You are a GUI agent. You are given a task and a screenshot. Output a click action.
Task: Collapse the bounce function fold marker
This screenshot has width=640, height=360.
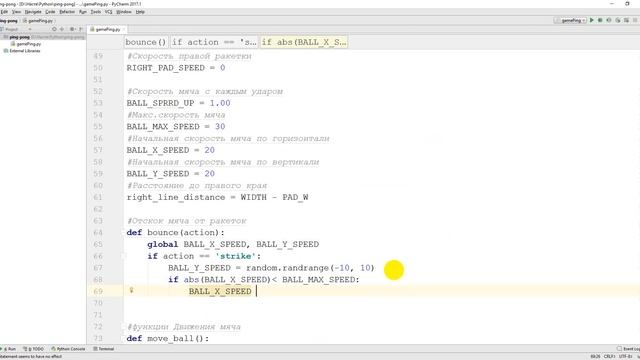(123, 233)
